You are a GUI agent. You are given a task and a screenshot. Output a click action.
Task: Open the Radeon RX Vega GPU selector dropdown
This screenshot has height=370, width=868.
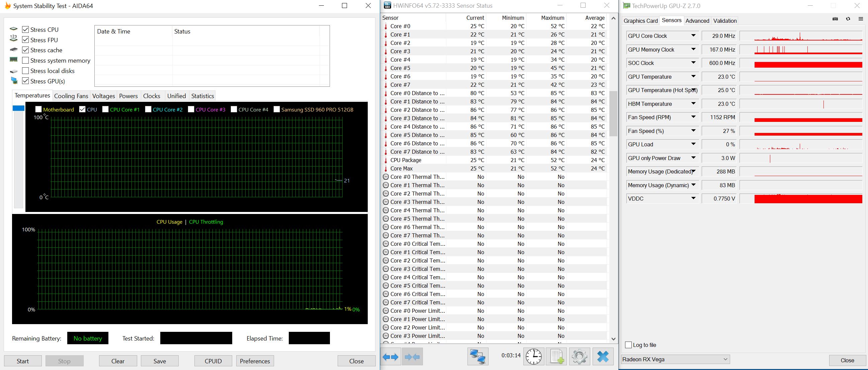[675, 359]
